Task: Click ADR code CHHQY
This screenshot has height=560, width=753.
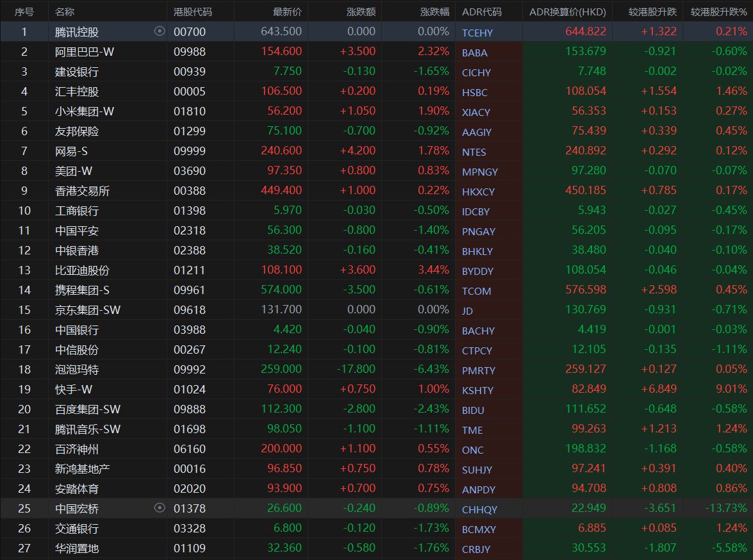Action: pos(479,509)
